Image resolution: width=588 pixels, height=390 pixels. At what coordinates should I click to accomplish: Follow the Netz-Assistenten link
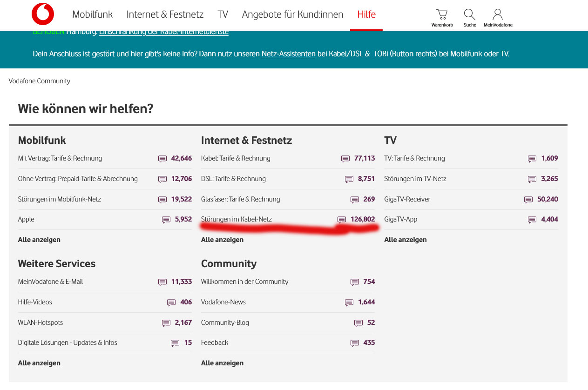(289, 54)
